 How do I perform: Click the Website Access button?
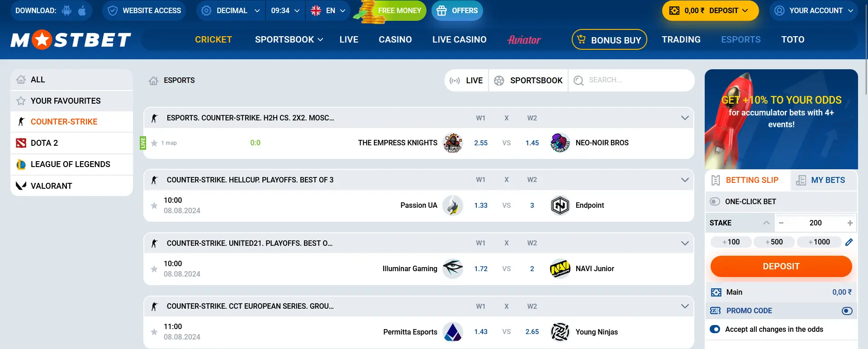click(x=145, y=10)
